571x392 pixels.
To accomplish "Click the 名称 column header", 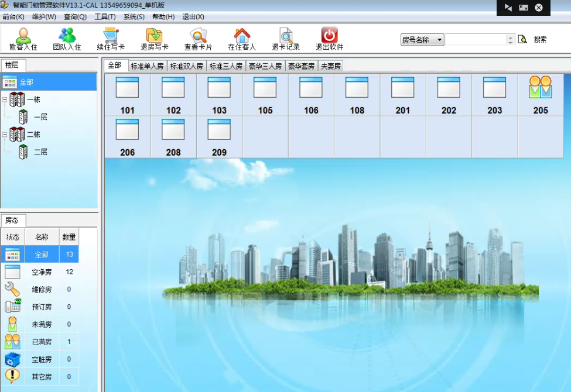I will (x=42, y=237).
